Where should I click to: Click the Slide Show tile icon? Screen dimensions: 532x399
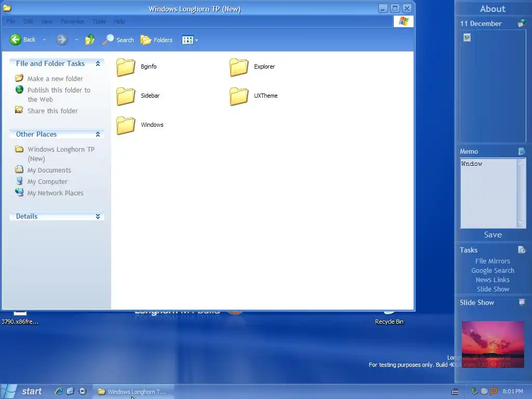click(522, 302)
